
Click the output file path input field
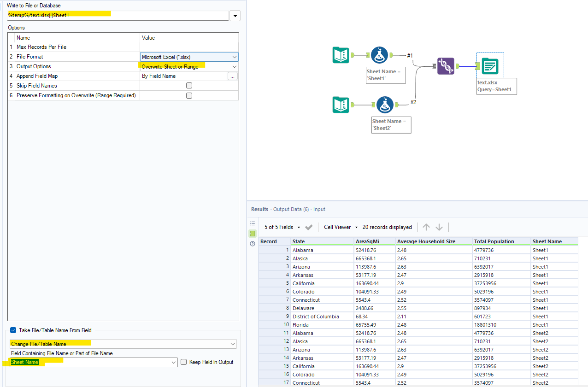pyautogui.click(x=115, y=15)
